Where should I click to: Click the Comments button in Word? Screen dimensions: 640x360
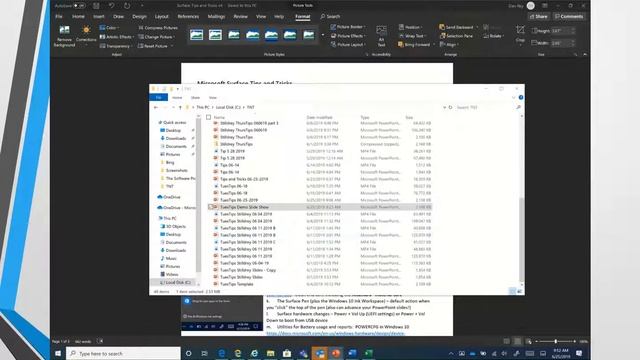click(x=569, y=16)
